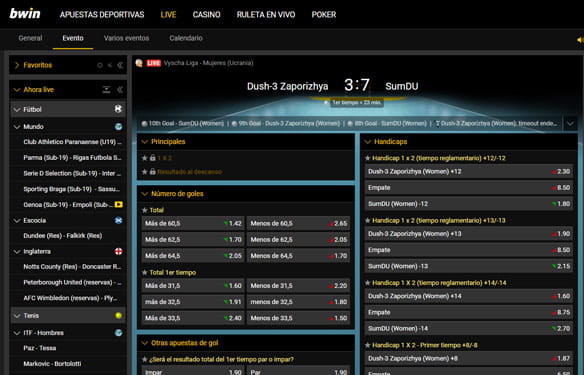Viewport: 584px width, 375px height.
Task: Open Ruleta en Vivo
Action: click(266, 15)
